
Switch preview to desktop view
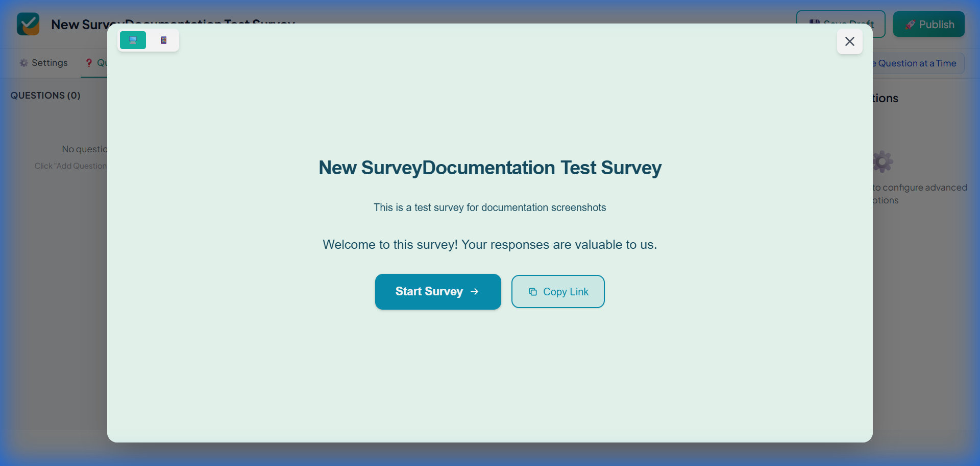133,40
